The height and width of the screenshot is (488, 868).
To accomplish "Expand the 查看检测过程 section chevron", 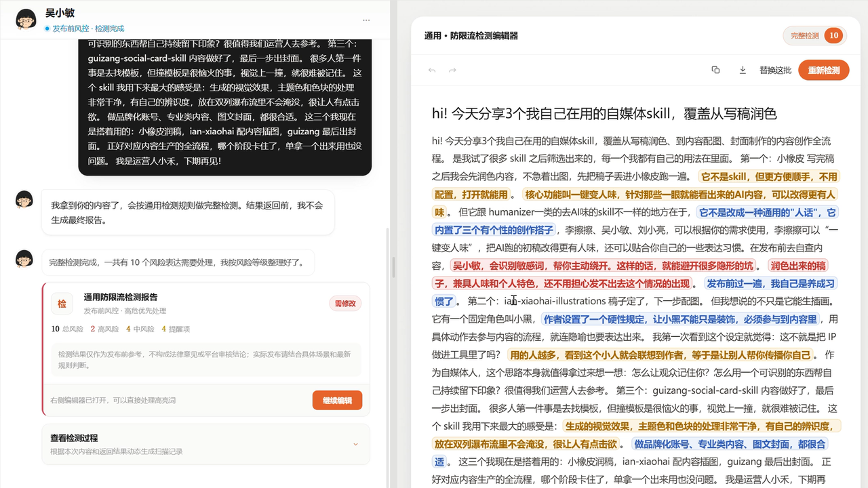I will [355, 445].
